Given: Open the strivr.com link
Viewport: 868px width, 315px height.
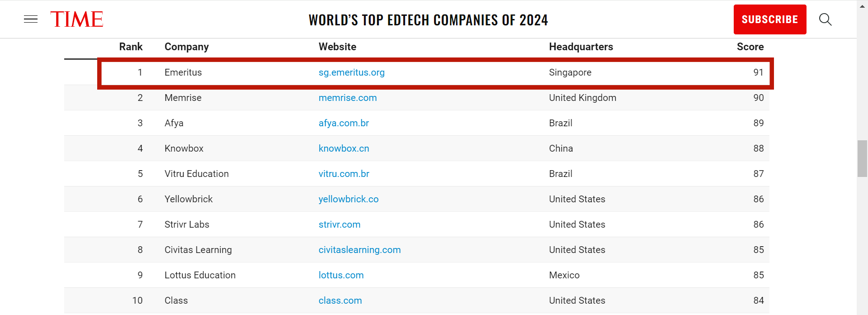Looking at the screenshot, I should tap(340, 224).
